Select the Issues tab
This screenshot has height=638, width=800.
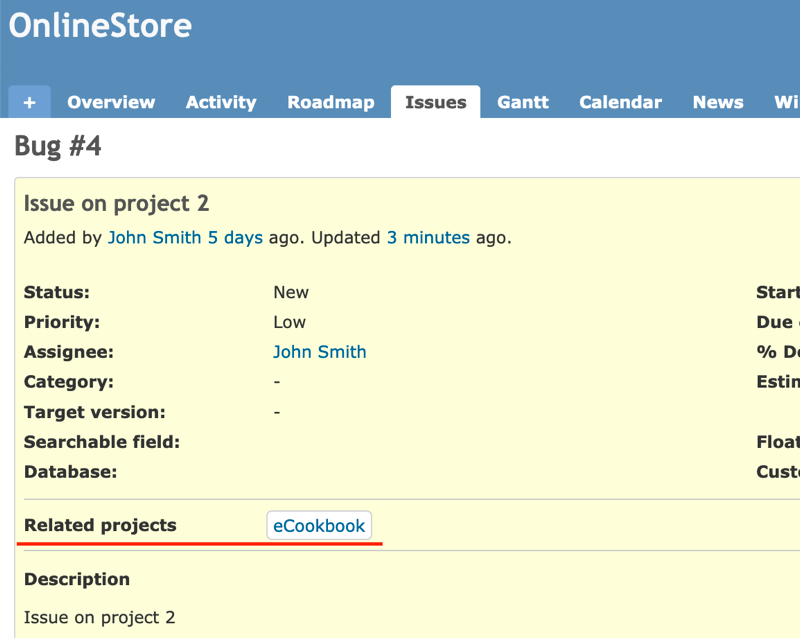pos(436,102)
